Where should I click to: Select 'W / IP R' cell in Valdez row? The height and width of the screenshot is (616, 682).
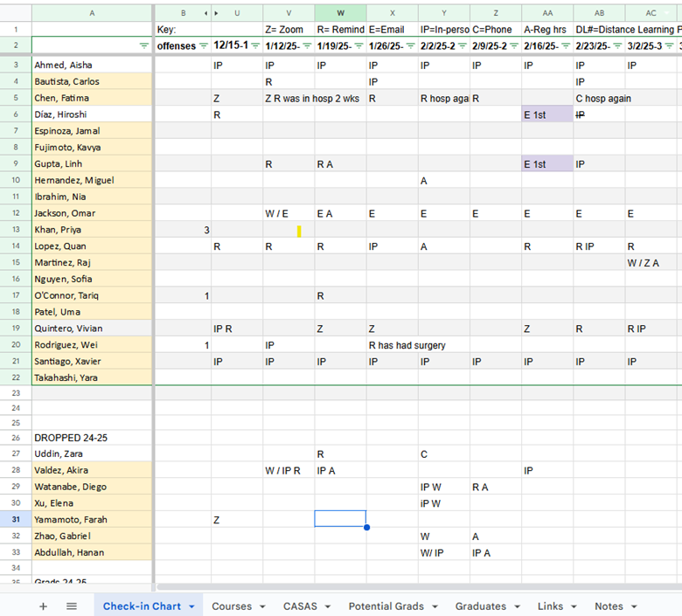(x=289, y=470)
